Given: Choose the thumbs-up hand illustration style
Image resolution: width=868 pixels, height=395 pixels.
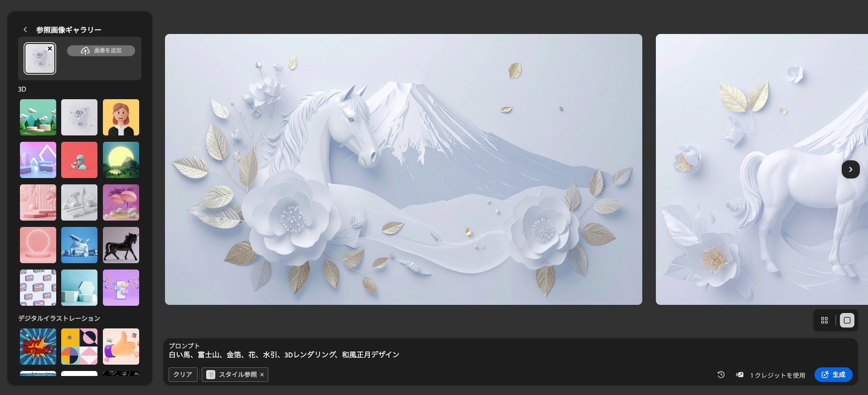Looking at the screenshot, I should point(121,347).
